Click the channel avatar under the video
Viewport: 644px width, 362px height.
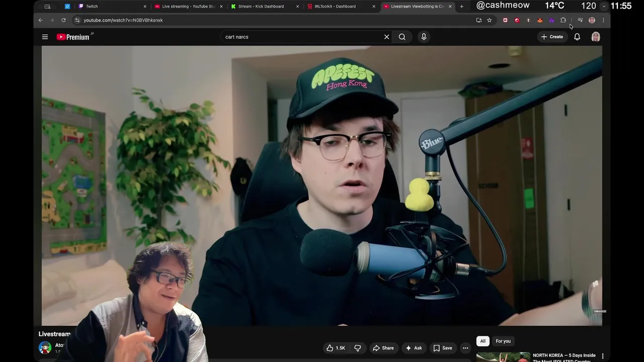[x=45, y=347]
